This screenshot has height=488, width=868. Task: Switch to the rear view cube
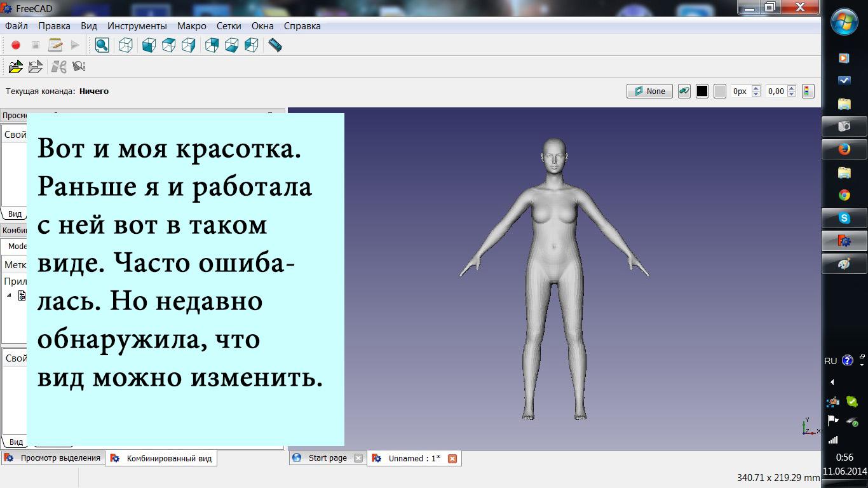[x=212, y=45]
